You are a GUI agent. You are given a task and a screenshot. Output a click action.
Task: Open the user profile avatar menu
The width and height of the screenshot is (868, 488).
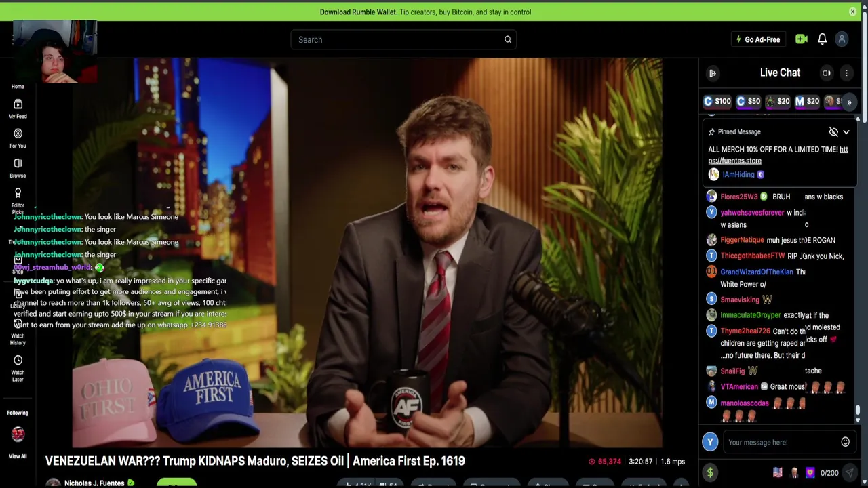coord(842,39)
